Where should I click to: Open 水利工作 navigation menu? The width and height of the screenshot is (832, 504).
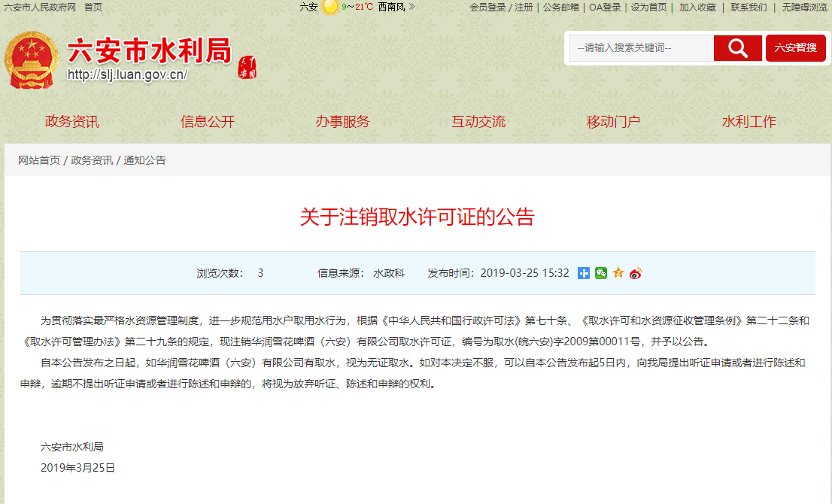[749, 122]
